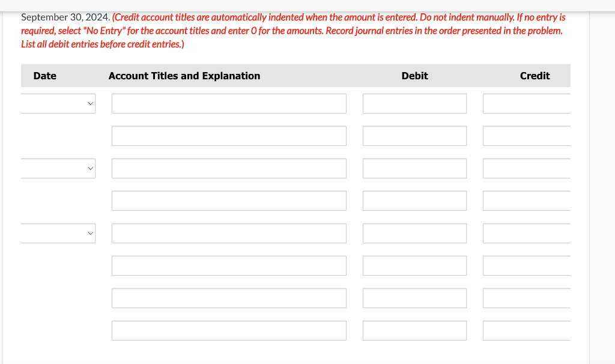Viewport: 615px width, 364px height.
Task: Click the fifth account title input box
Action: point(229,233)
